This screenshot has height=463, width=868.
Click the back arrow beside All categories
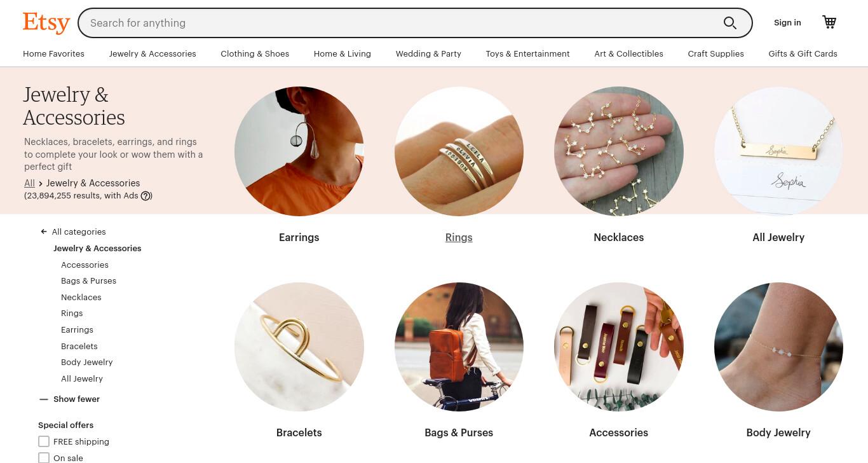pyautogui.click(x=44, y=232)
